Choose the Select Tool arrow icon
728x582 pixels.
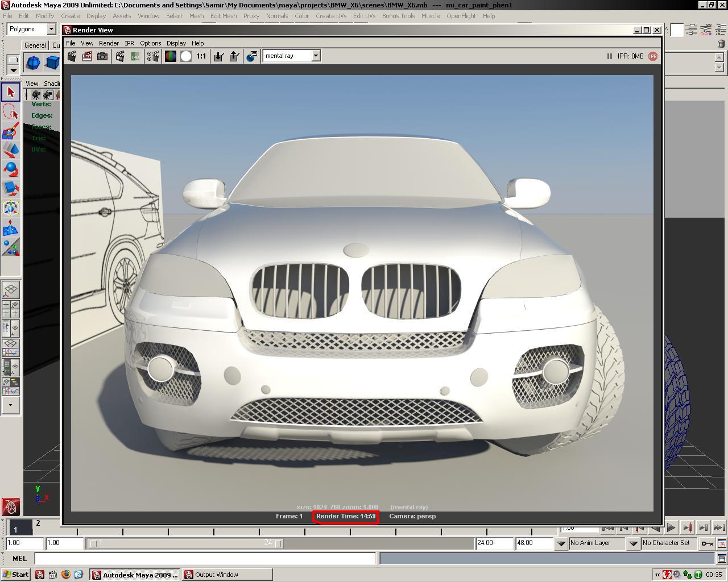coord(11,92)
